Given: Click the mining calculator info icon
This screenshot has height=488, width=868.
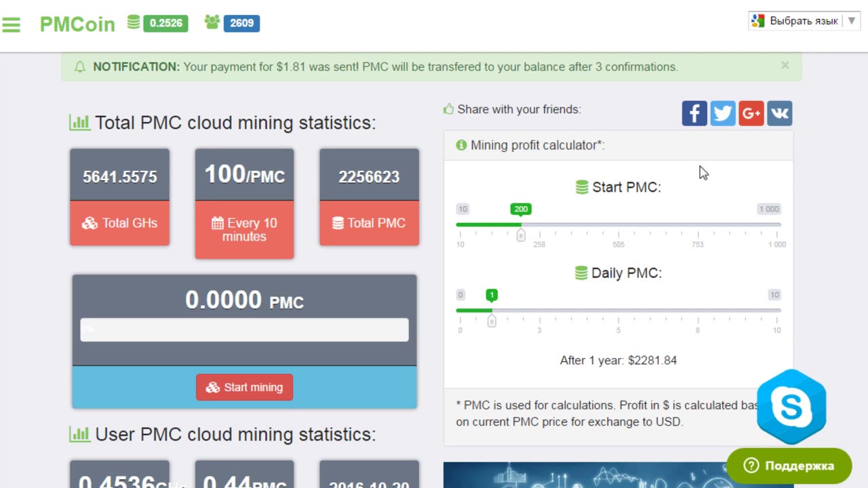Looking at the screenshot, I should tap(461, 145).
